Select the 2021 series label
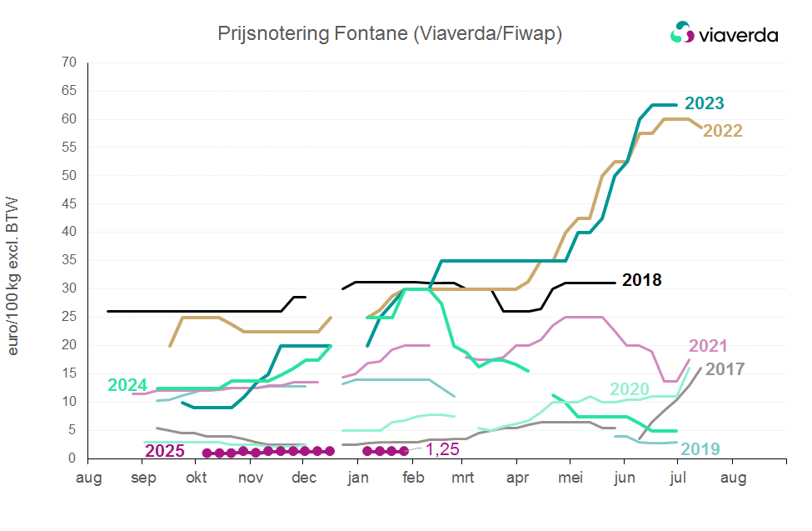Image resolution: width=812 pixels, height=531 pixels. click(x=709, y=346)
